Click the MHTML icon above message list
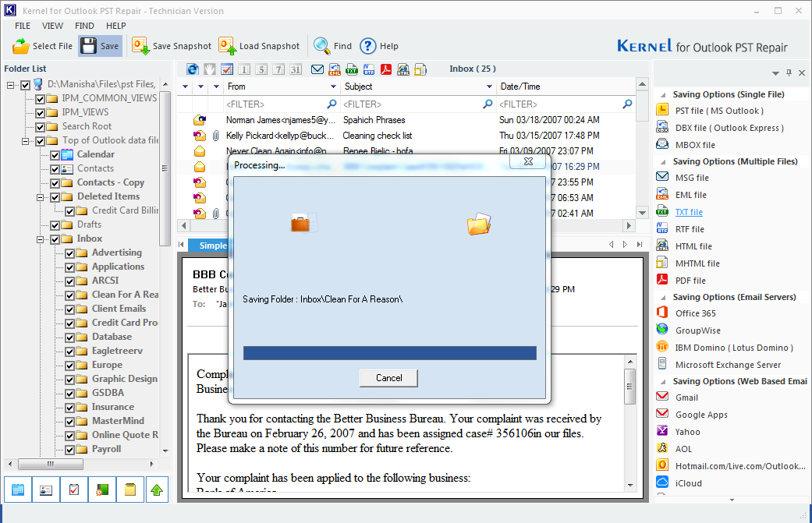This screenshot has height=523, width=812. [420, 69]
